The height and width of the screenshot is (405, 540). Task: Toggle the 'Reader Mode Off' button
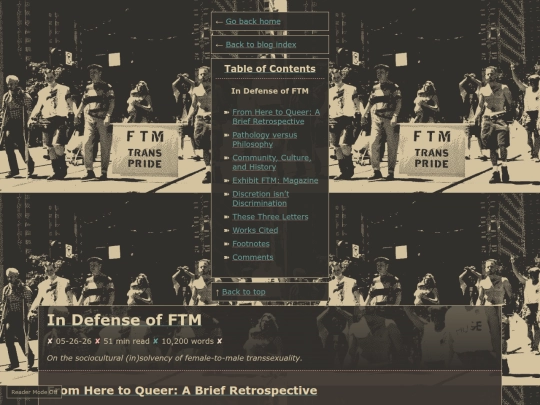point(34,392)
